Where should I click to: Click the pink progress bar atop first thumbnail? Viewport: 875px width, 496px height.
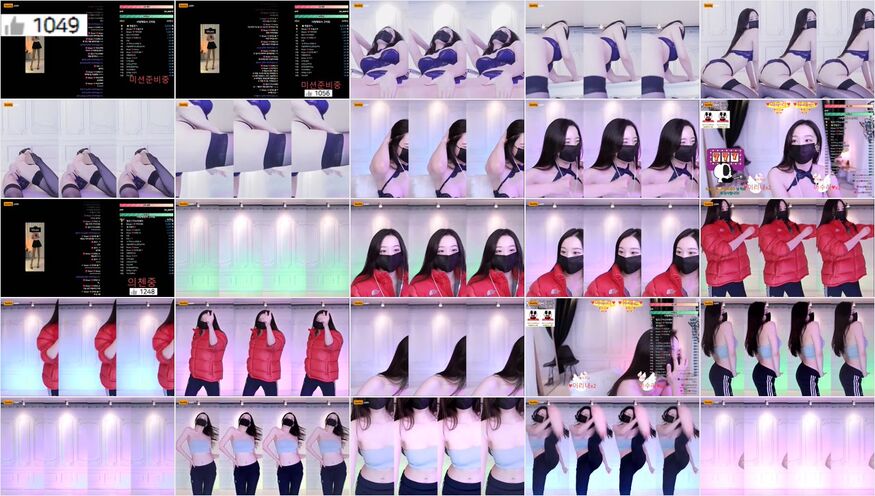tap(147, 6)
